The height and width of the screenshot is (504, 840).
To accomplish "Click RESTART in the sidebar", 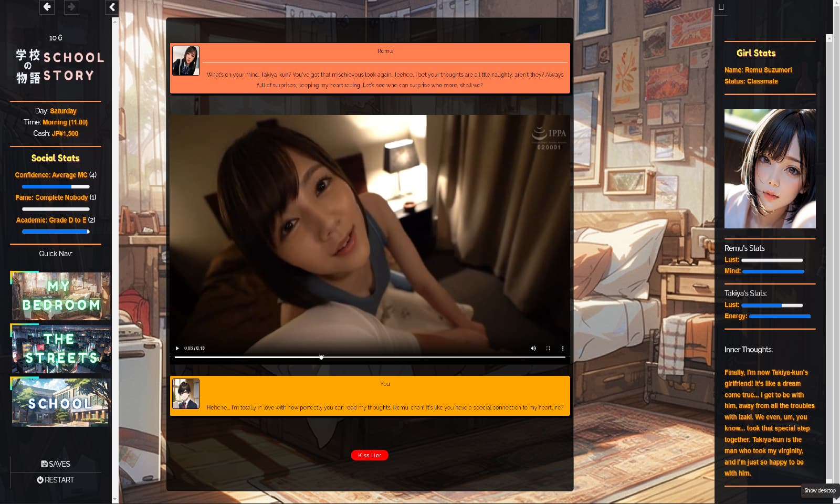I will point(56,480).
